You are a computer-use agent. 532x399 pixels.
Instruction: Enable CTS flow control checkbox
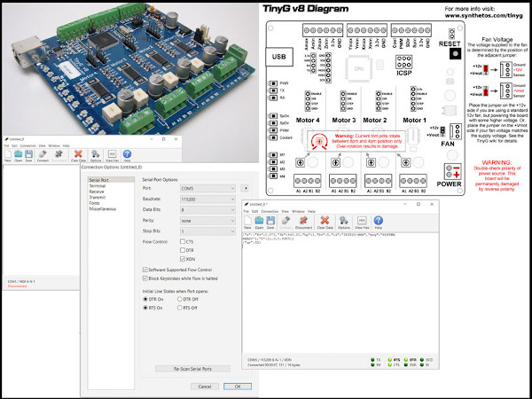pyautogui.click(x=183, y=241)
